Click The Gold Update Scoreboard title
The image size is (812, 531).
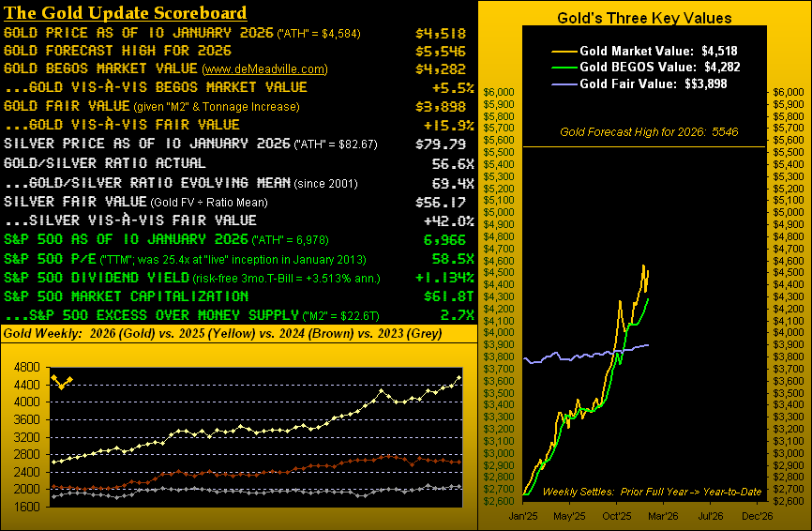coord(126,12)
